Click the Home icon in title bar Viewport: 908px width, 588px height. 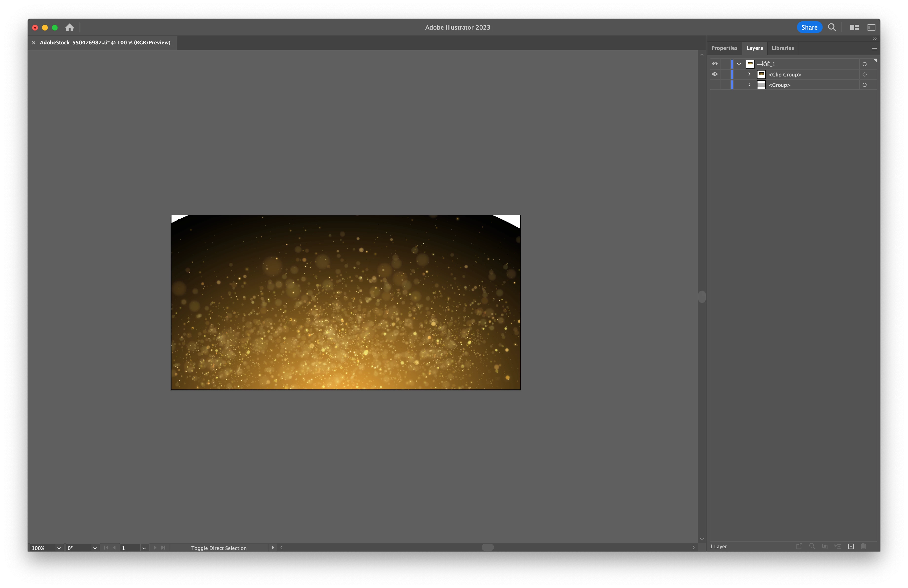click(x=69, y=27)
